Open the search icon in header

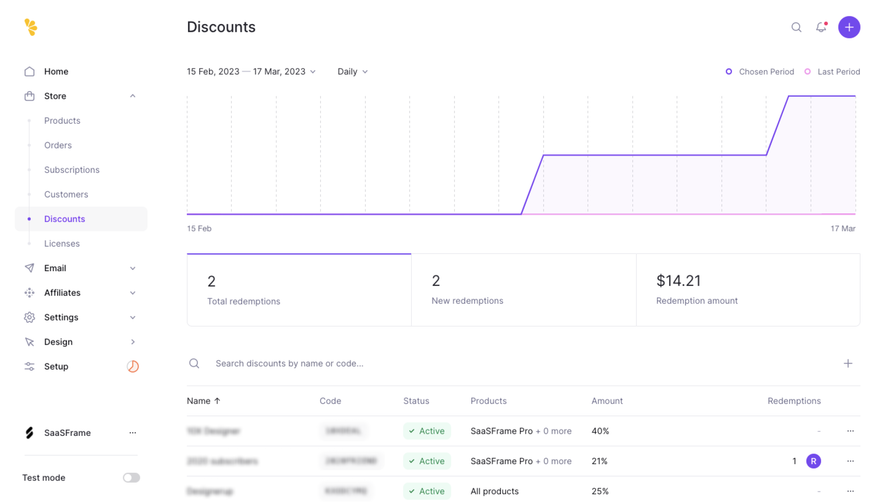796,27
